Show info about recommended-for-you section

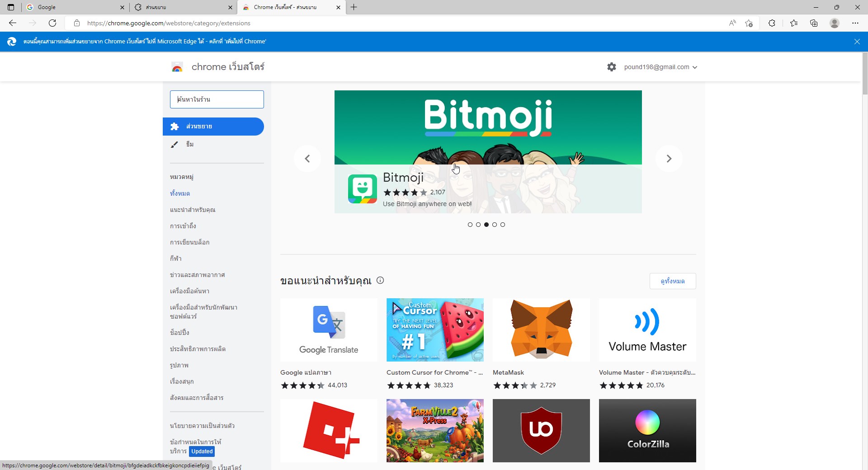coord(380,280)
